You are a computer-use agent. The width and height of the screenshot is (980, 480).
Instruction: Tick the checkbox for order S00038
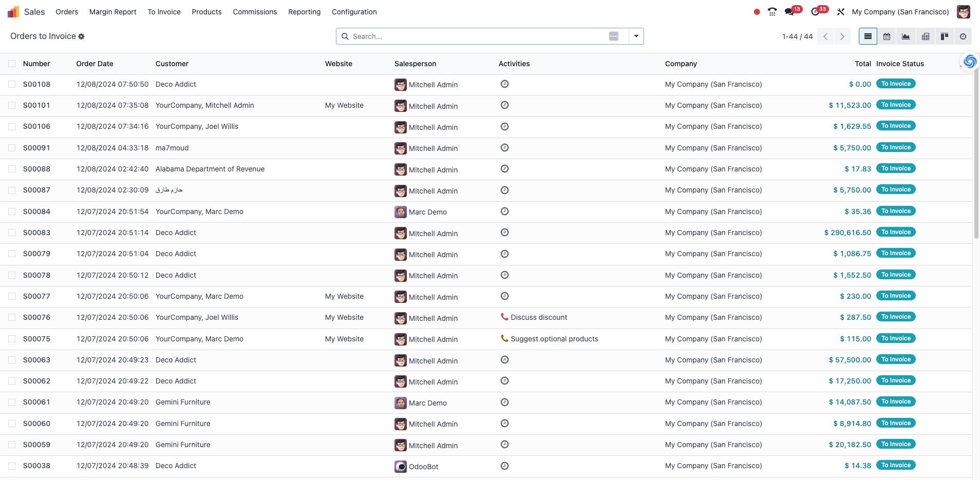point(12,466)
